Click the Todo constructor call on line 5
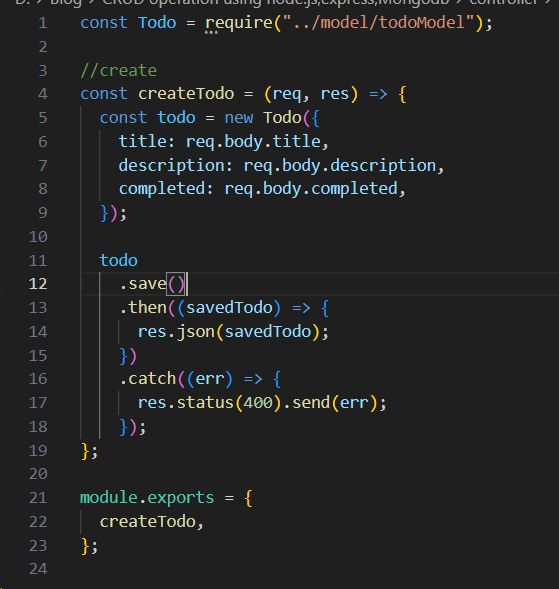 click(x=282, y=118)
